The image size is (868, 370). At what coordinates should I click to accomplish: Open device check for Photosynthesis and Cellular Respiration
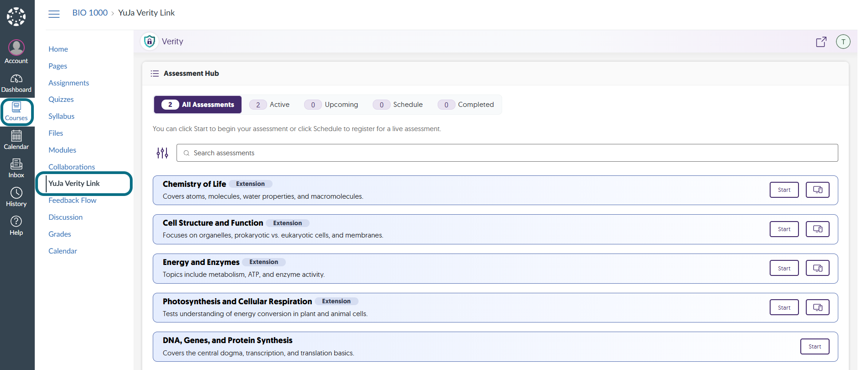click(x=818, y=308)
